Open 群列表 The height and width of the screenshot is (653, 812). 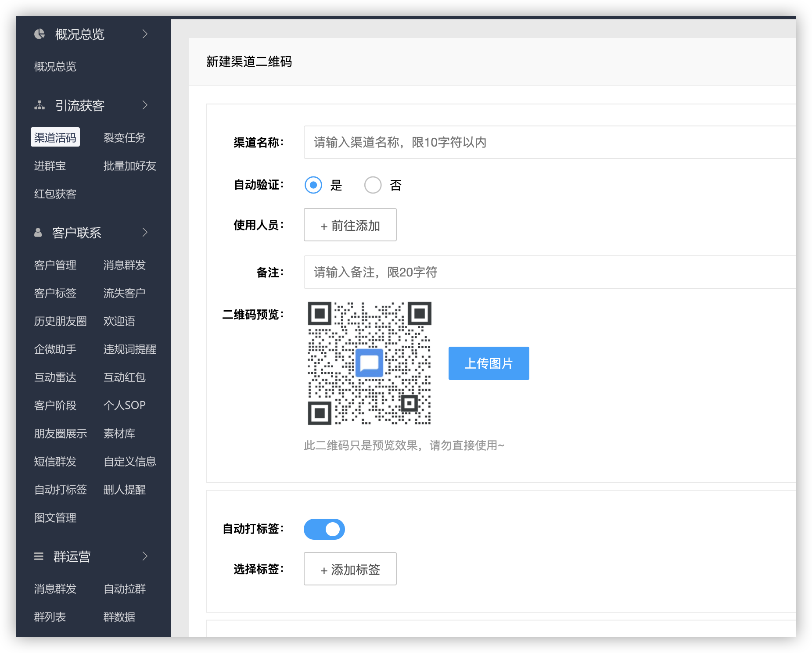tap(50, 617)
